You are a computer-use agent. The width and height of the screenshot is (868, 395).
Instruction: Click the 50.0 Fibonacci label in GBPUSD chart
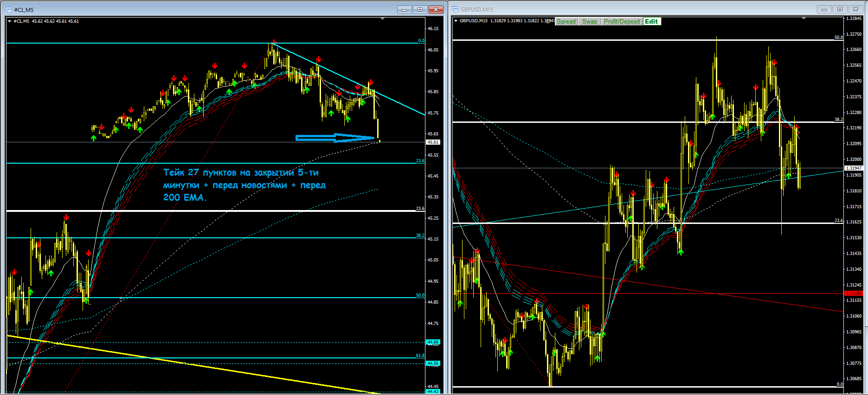(x=839, y=38)
